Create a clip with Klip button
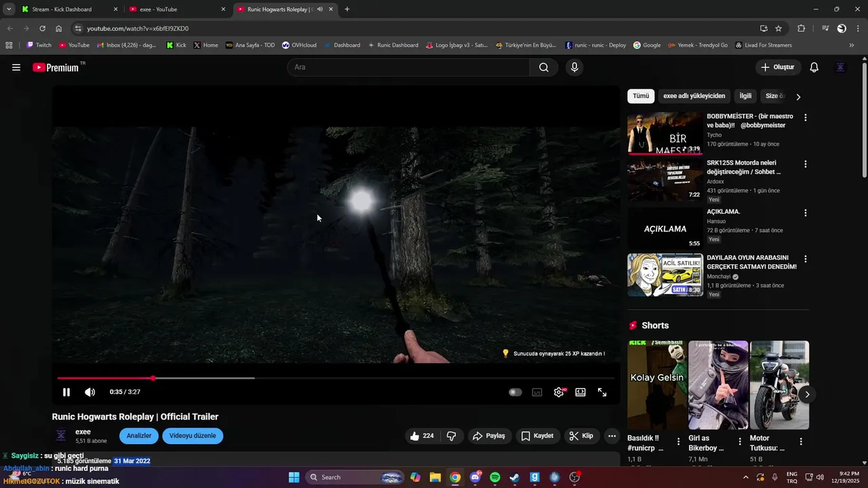This screenshot has height=488, width=868. [x=581, y=436]
